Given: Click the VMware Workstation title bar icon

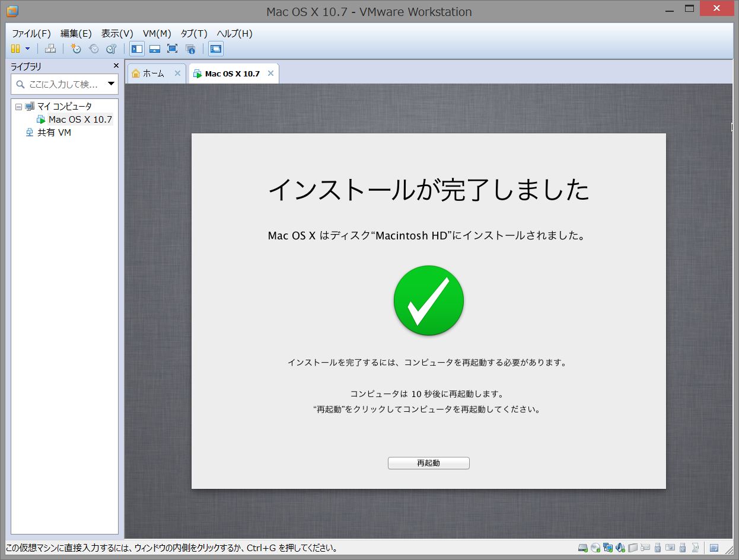Looking at the screenshot, I should pos(12,11).
